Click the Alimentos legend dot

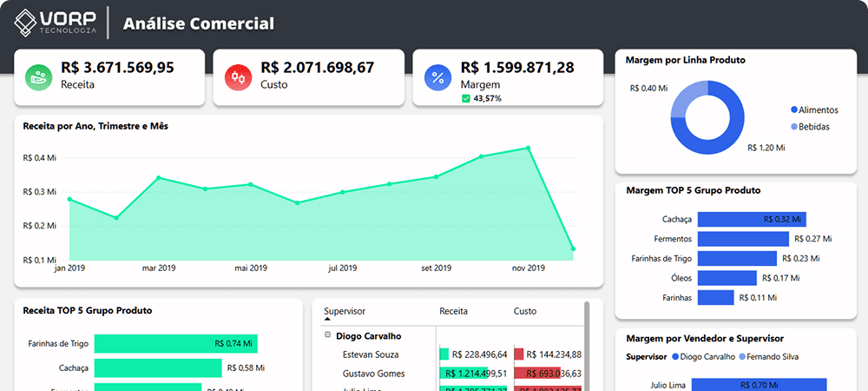click(794, 110)
